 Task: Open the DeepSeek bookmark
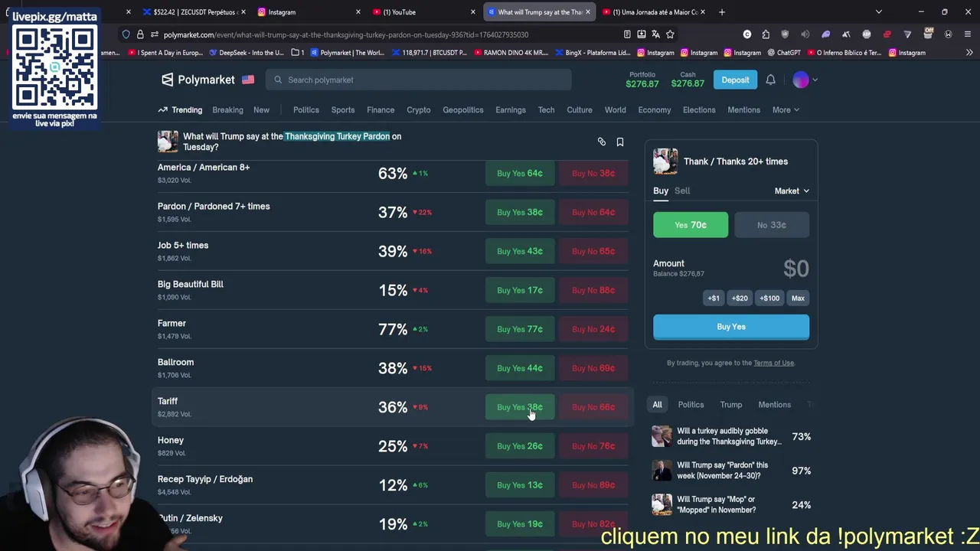[246, 53]
